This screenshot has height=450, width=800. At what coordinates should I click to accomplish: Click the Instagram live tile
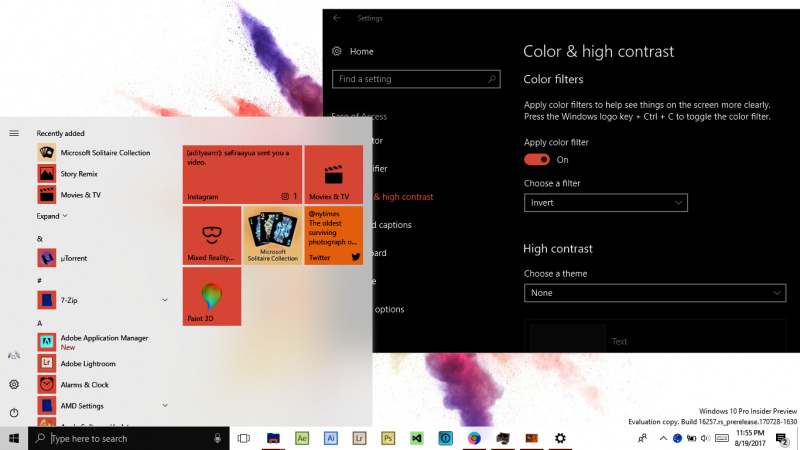pos(242,174)
